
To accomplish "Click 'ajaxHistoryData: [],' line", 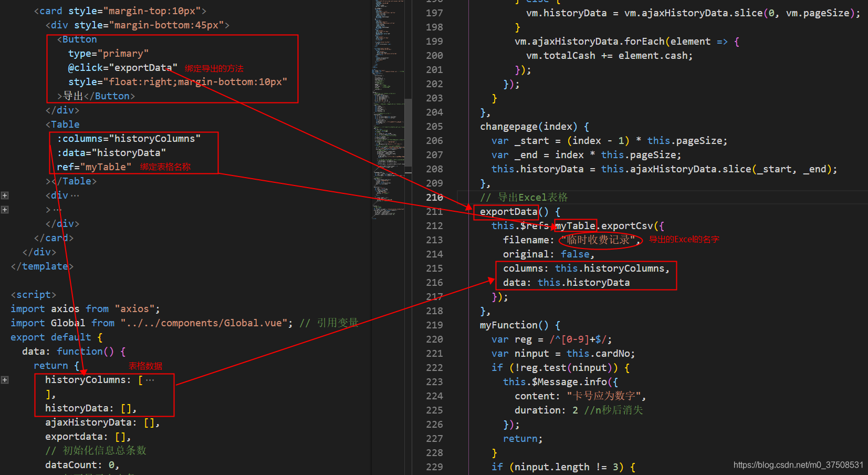I will coord(102,422).
